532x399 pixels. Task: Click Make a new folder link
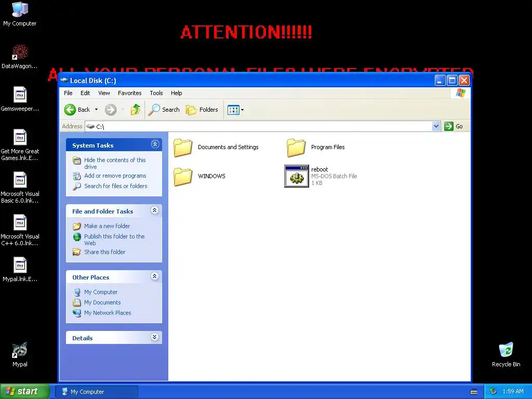coord(107,226)
